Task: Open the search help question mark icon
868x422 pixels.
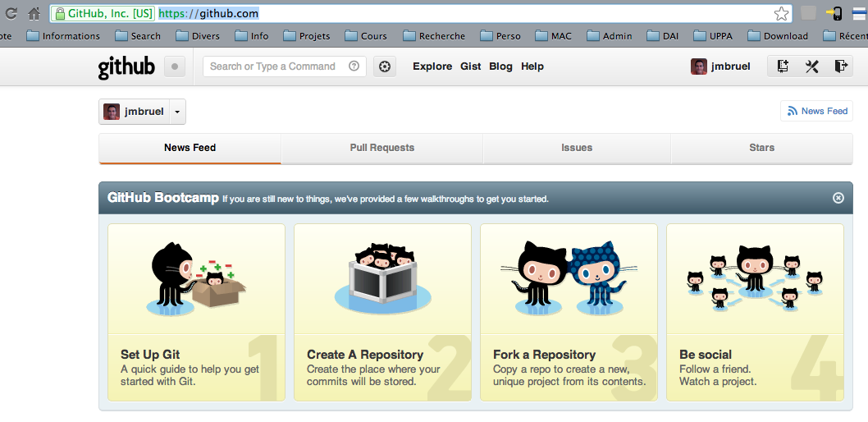Action: [x=354, y=66]
